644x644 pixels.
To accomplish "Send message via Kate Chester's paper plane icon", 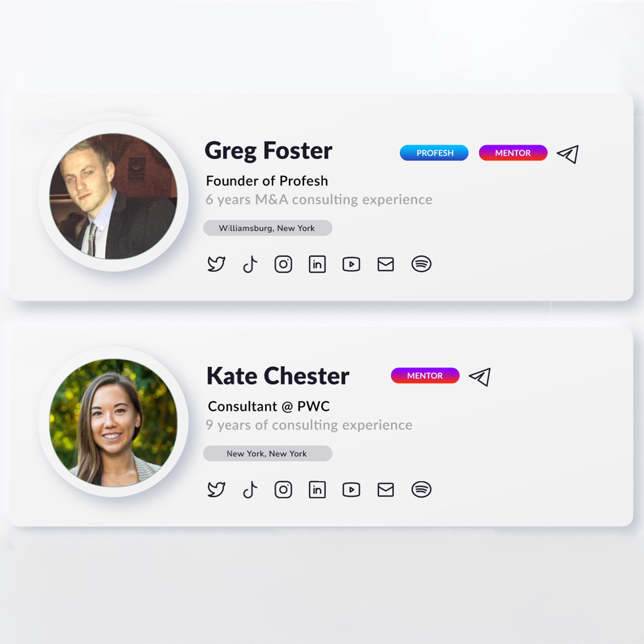I will tap(480, 377).
